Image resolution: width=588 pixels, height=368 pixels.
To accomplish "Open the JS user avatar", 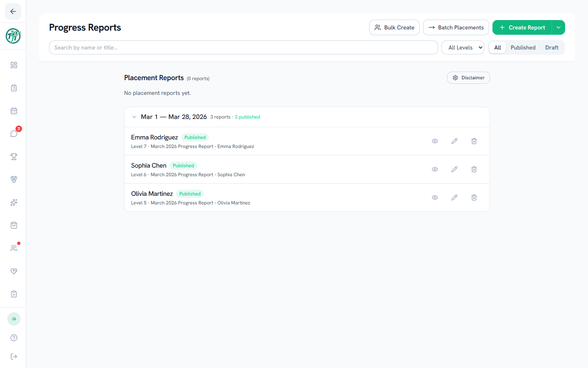I will click(x=14, y=319).
